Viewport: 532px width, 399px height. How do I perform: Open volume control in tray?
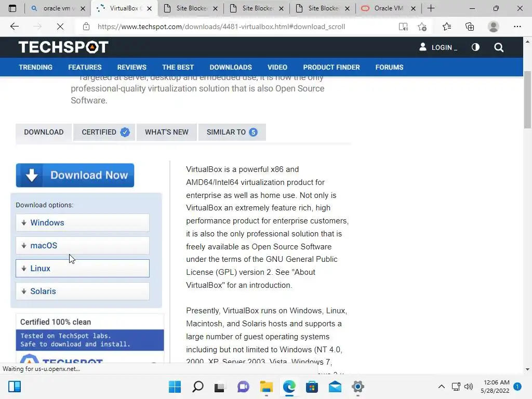(469, 387)
